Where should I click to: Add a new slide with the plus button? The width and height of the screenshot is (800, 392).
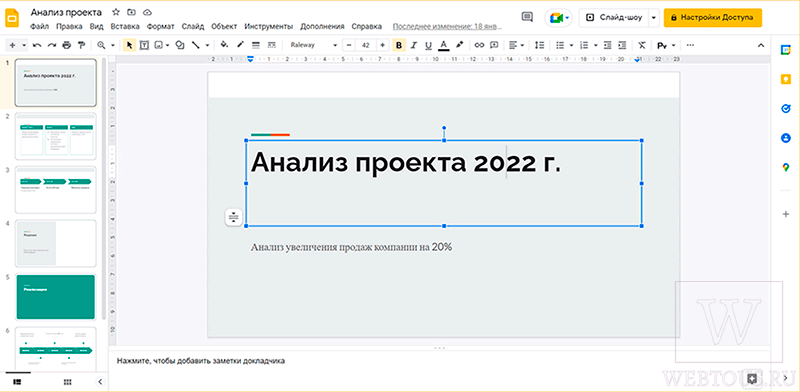(12, 45)
